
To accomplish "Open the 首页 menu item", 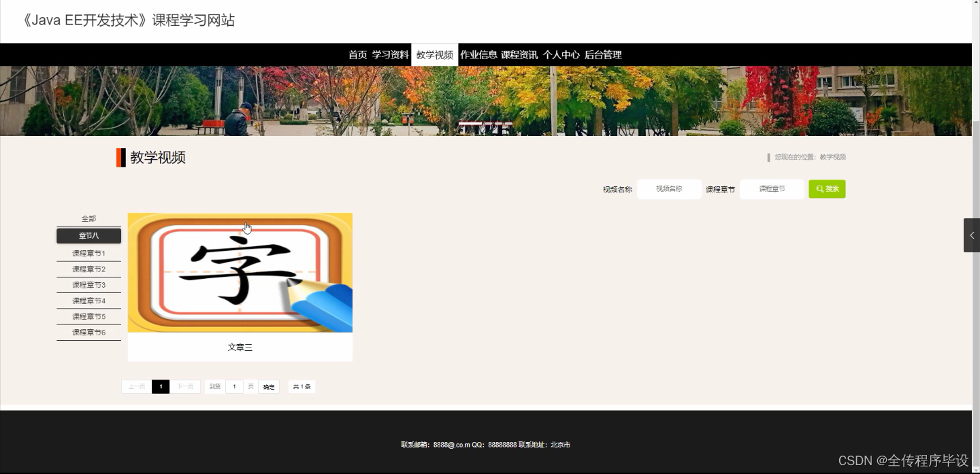I will click(357, 54).
